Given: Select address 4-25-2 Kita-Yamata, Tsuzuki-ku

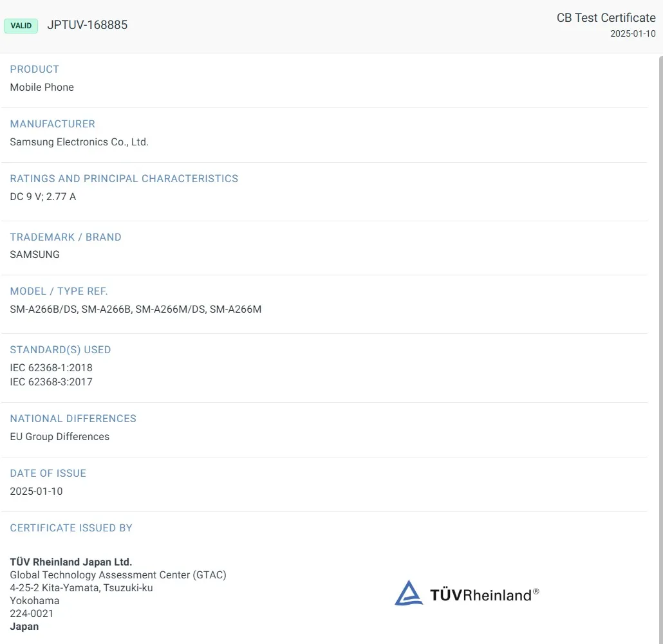Looking at the screenshot, I should [x=81, y=588].
